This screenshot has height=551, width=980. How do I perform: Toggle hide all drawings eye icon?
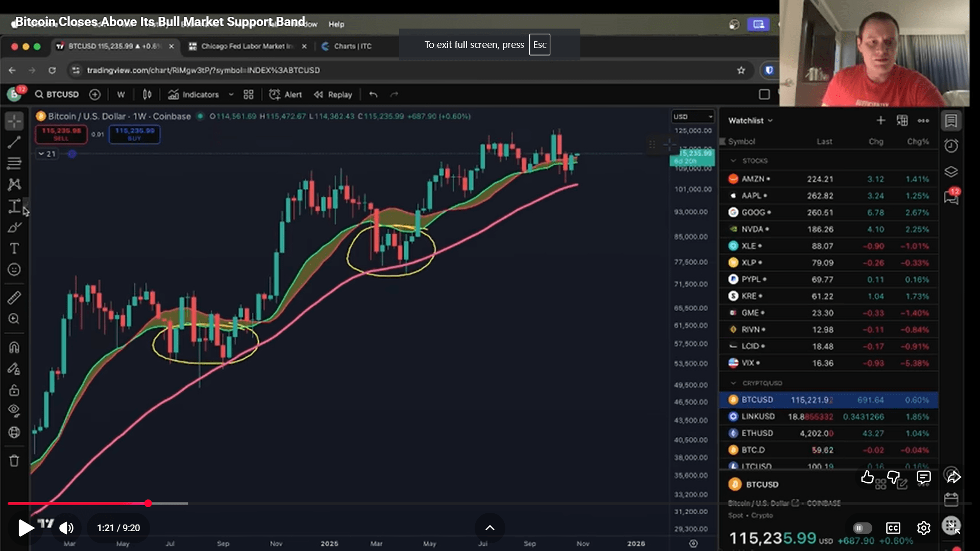point(14,410)
